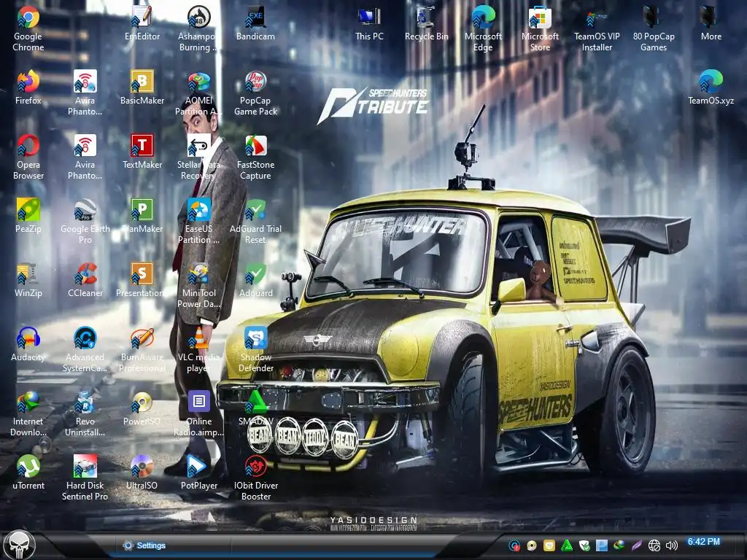This screenshot has height=560, width=747.
Task: Open the network globe tray icon
Action: click(654, 545)
